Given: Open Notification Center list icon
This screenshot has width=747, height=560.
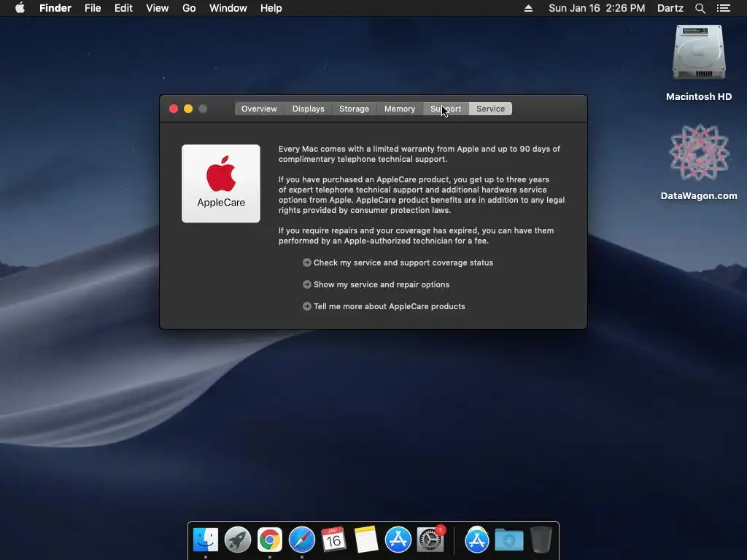Looking at the screenshot, I should (x=723, y=8).
